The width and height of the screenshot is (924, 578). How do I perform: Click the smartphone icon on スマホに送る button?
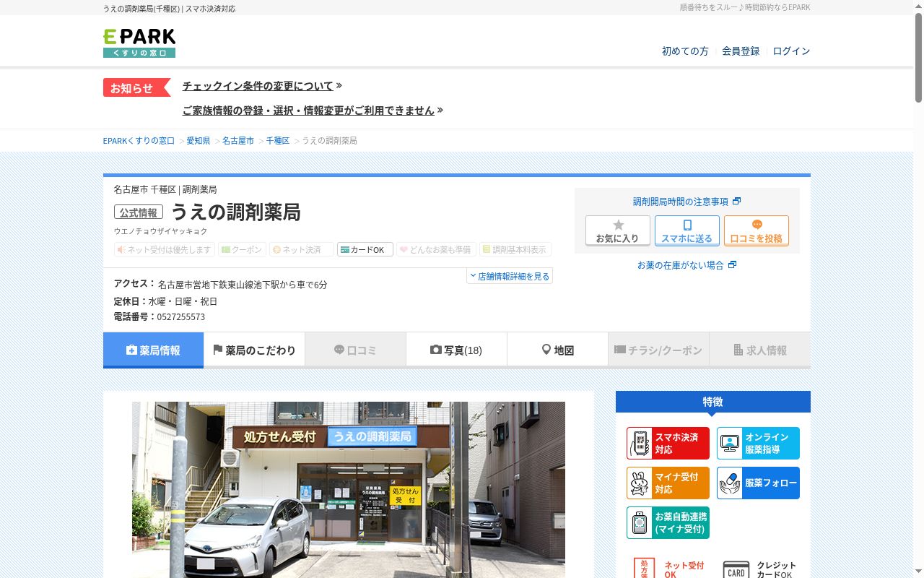click(x=687, y=225)
